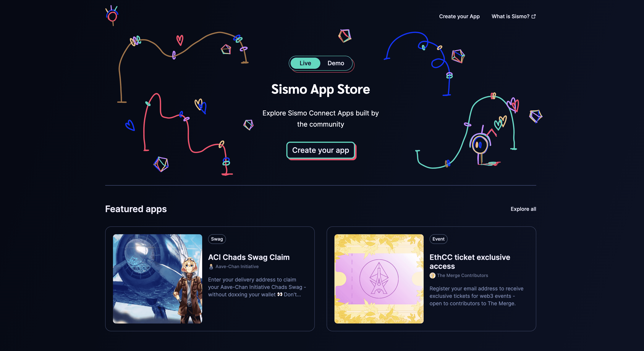
Task: Click the external link icon beside What is Sismo
Action: (533, 16)
